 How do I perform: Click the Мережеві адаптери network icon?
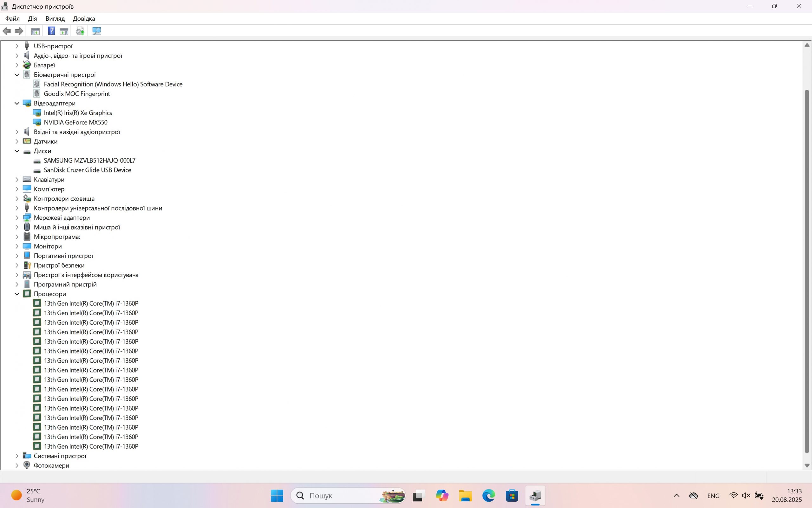click(27, 218)
